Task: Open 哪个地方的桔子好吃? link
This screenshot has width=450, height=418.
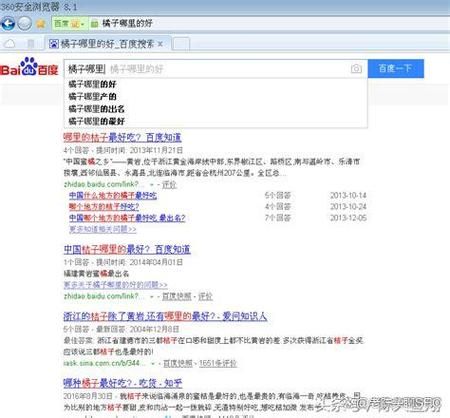Action: (104, 207)
